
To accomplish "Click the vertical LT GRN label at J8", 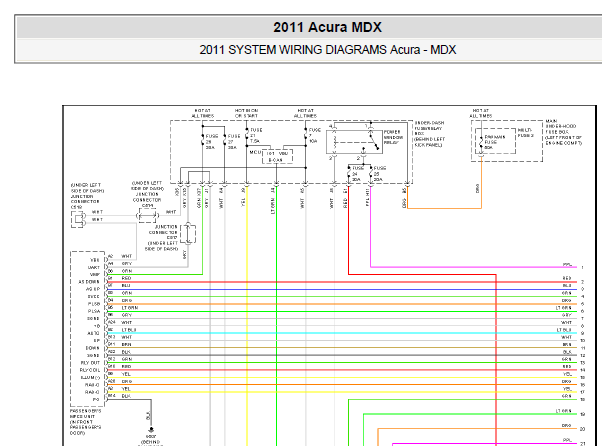I will coord(273,206).
